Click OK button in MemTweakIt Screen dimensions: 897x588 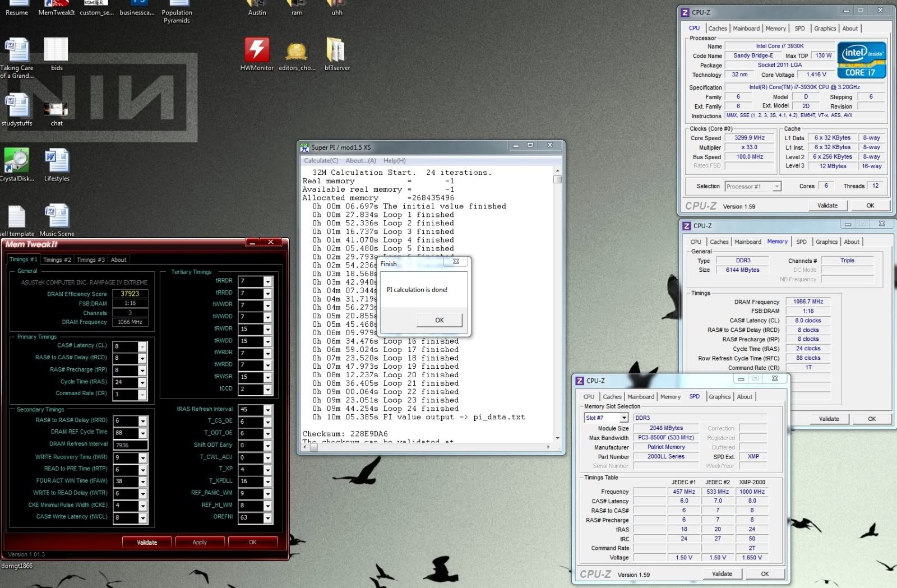[x=252, y=542]
